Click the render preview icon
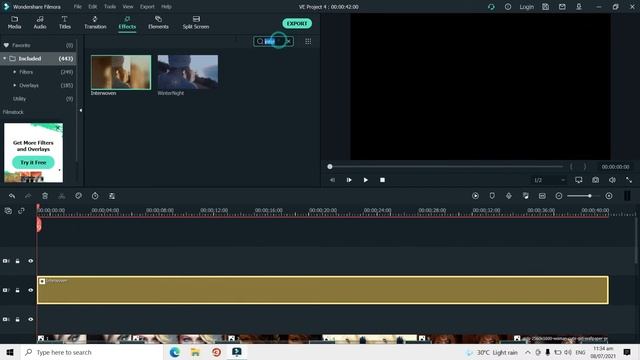Screen dimensions: 640x360 [476, 196]
